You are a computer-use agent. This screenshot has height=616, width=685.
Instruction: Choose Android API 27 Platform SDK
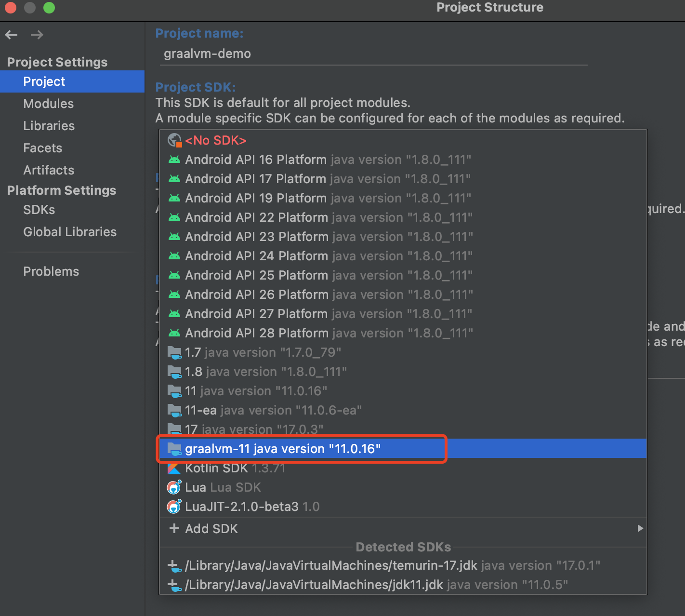(403, 314)
